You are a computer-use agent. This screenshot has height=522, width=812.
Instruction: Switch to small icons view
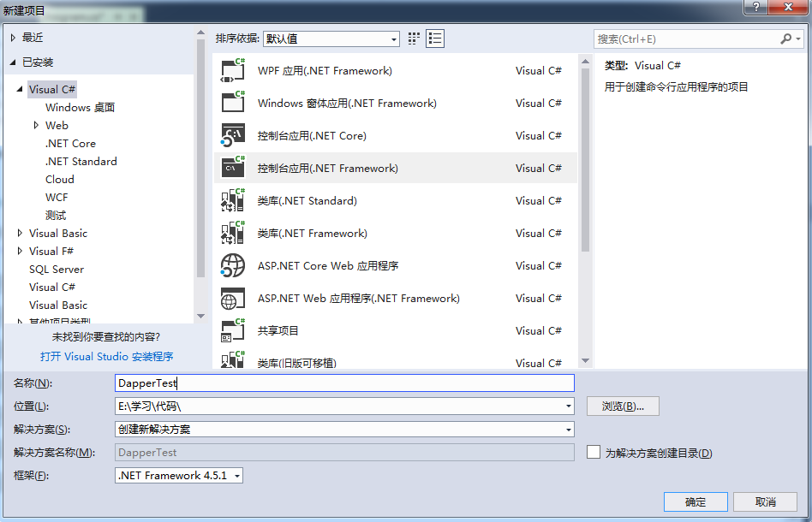tap(414, 39)
